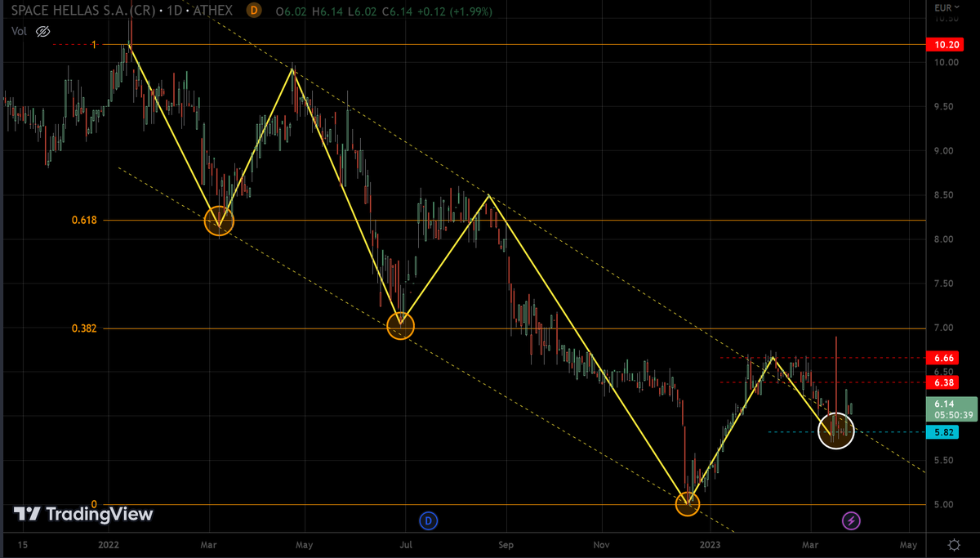Click the red 6.66 price label
The width and height of the screenshot is (980, 558).
point(942,358)
